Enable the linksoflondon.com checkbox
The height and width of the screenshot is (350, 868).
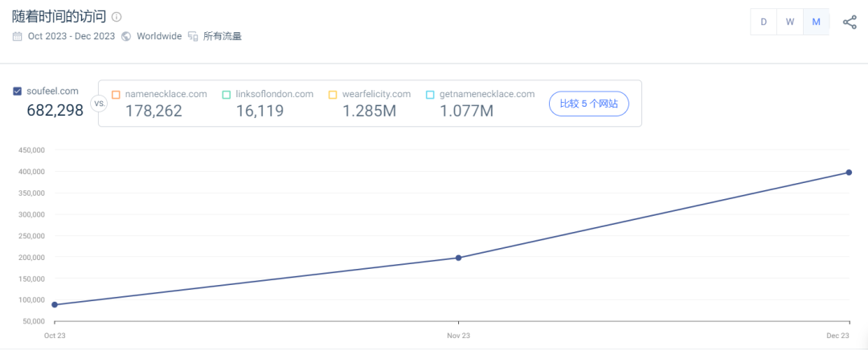coord(227,95)
